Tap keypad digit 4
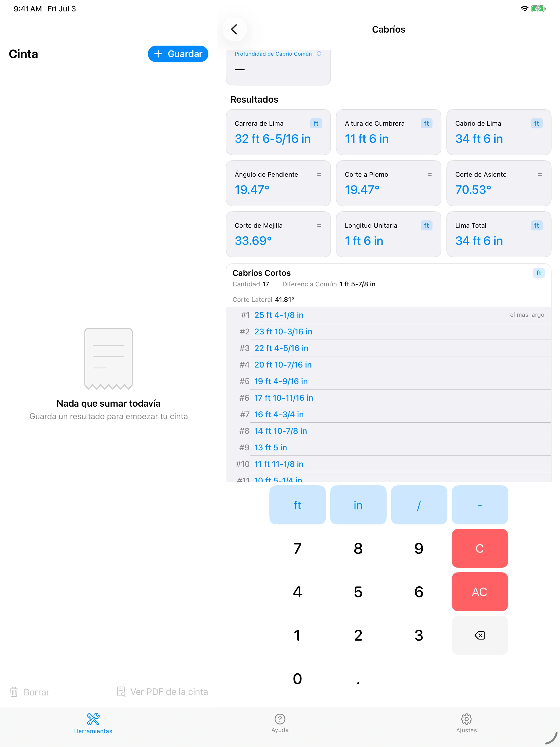 (x=297, y=592)
